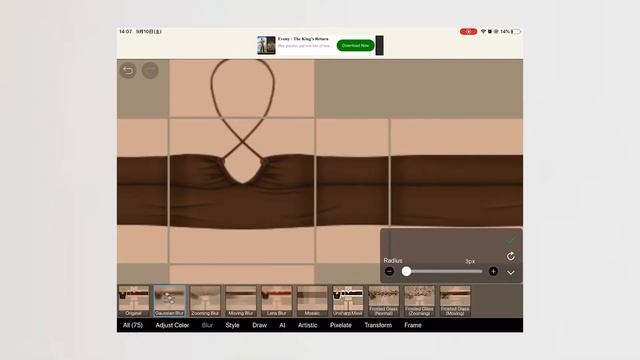
Task: Open the Evony ad game image
Action: [x=266, y=45]
